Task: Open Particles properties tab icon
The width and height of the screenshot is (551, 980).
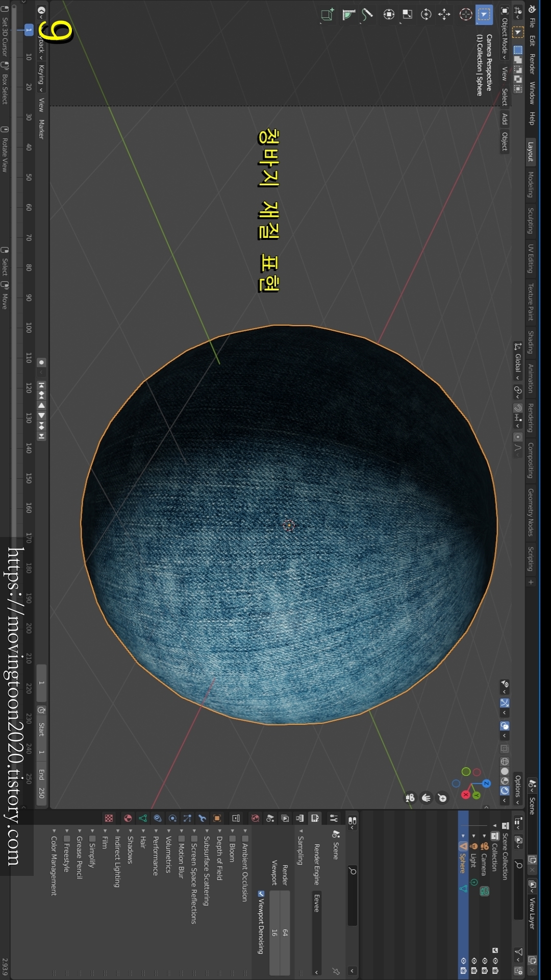Action: [x=187, y=818]
